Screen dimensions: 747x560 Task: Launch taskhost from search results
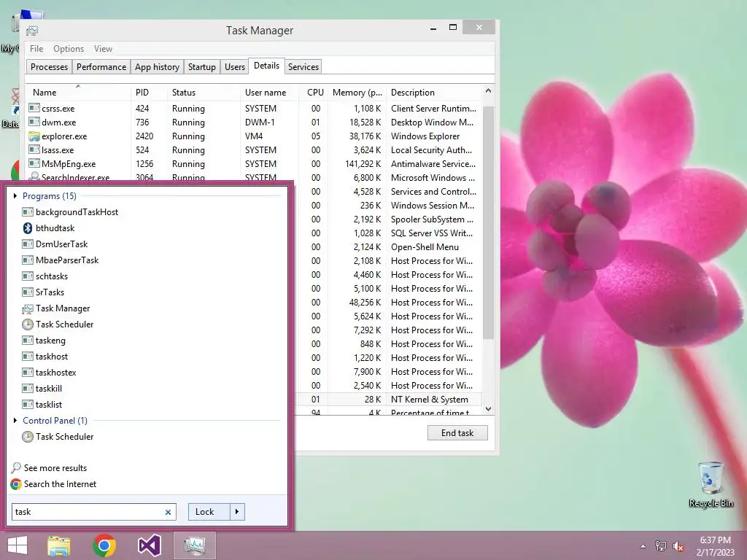(45, 356)
